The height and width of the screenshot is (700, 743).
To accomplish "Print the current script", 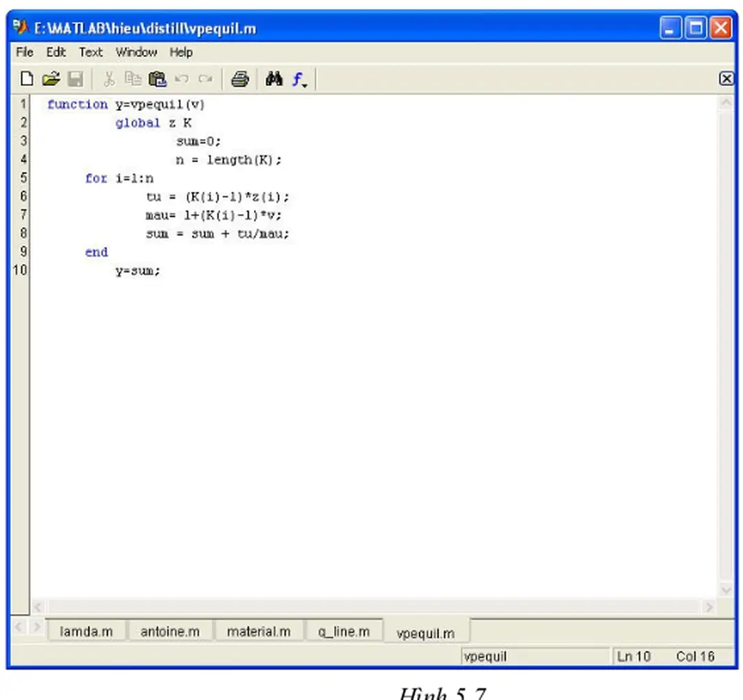I will 239,78.
